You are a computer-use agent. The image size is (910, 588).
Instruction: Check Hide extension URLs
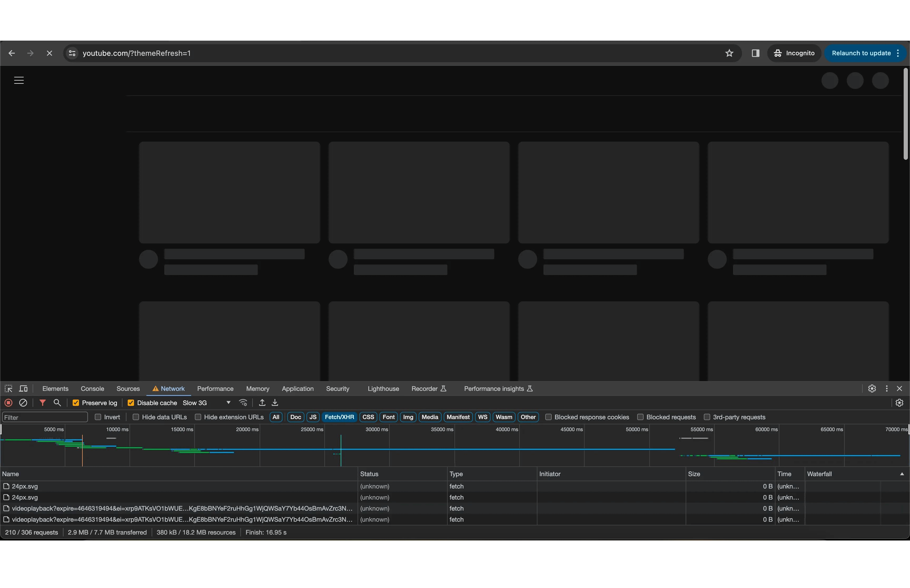coord(198,417)
